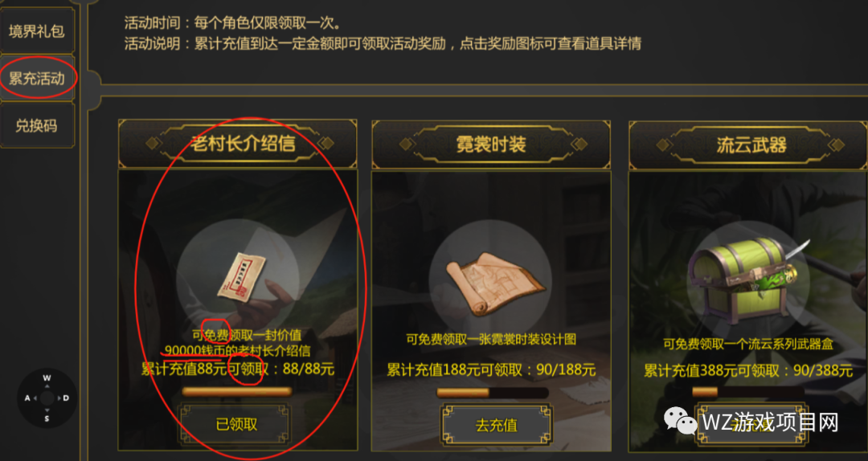Viewport: 868px width, 461px height.
Task: Click the 90/188元 progress bar
Action: (492, 393)
